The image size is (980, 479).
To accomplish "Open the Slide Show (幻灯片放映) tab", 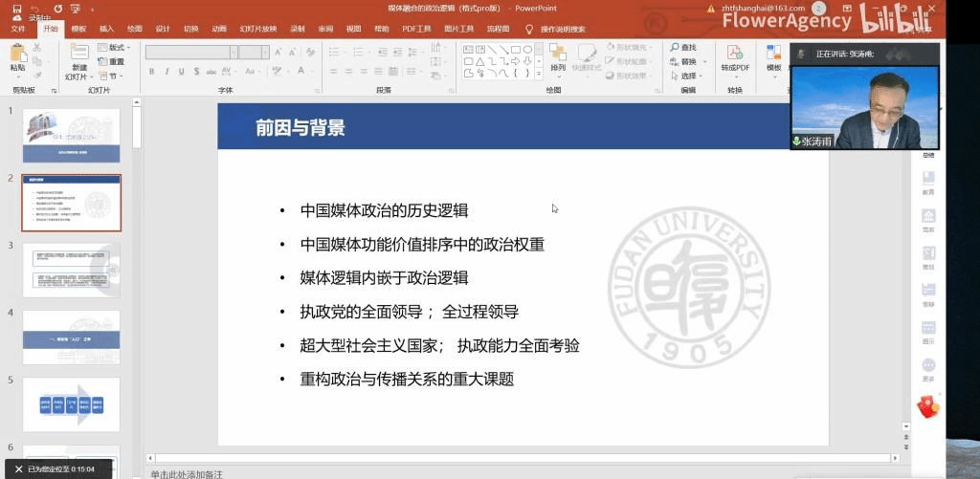I will [257, 29].
